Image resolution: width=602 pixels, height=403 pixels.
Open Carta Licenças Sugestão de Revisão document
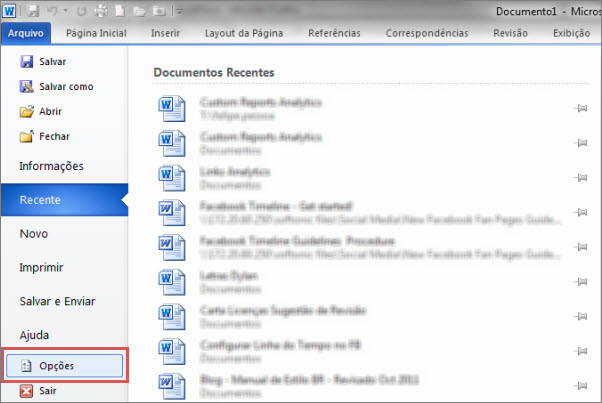(x=361, y=316)
